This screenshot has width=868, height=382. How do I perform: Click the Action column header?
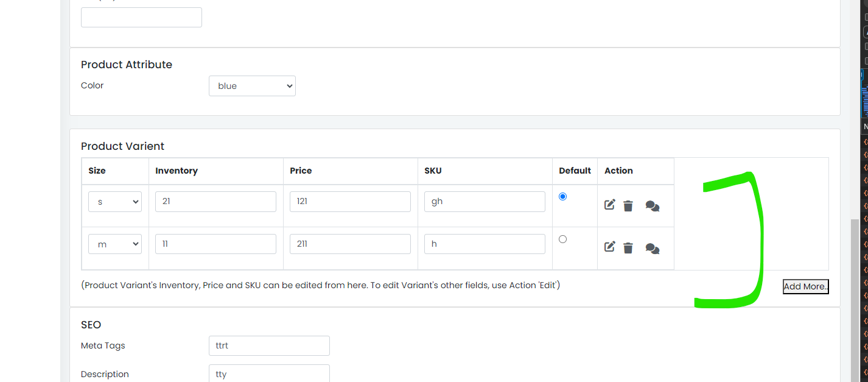click(618, 171)
